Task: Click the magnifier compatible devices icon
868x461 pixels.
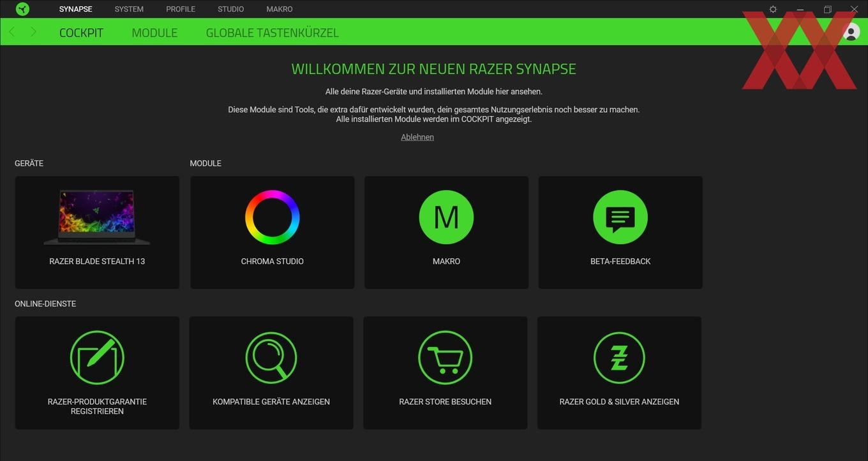Action: pyautogui.click(x=271, y=358)
